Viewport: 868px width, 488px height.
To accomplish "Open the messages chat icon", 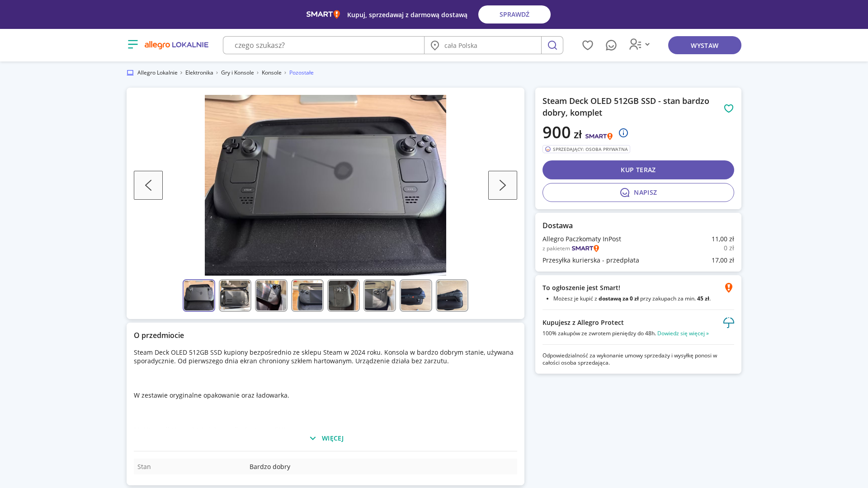I will 611,45.
